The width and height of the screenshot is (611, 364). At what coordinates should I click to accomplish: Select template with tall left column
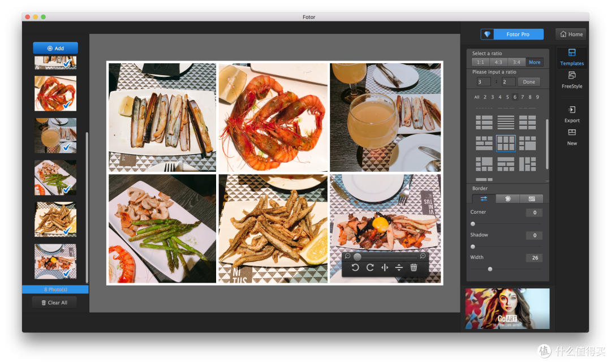(528, 164)
